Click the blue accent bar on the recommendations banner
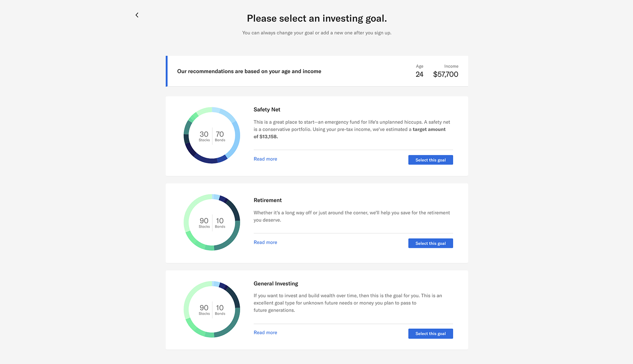The width and height of the screenshot is (633, 364). (166, 71)
